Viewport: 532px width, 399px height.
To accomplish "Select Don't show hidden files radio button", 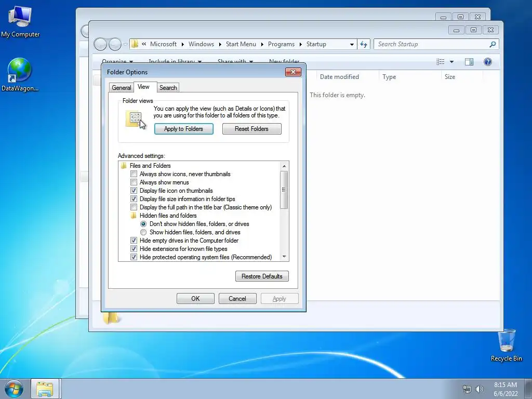I will (x=143, y=224).
